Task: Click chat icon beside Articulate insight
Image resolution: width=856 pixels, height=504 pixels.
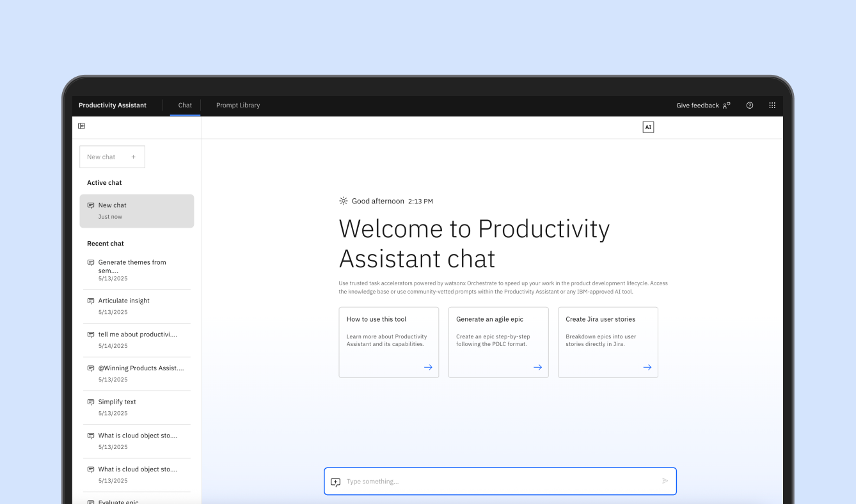Action: click(91, 301)
